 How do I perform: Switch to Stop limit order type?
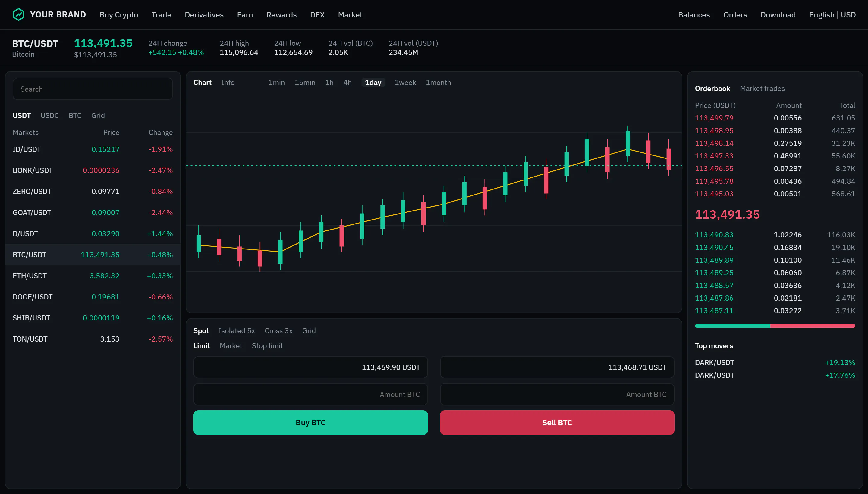pos(267,346)
